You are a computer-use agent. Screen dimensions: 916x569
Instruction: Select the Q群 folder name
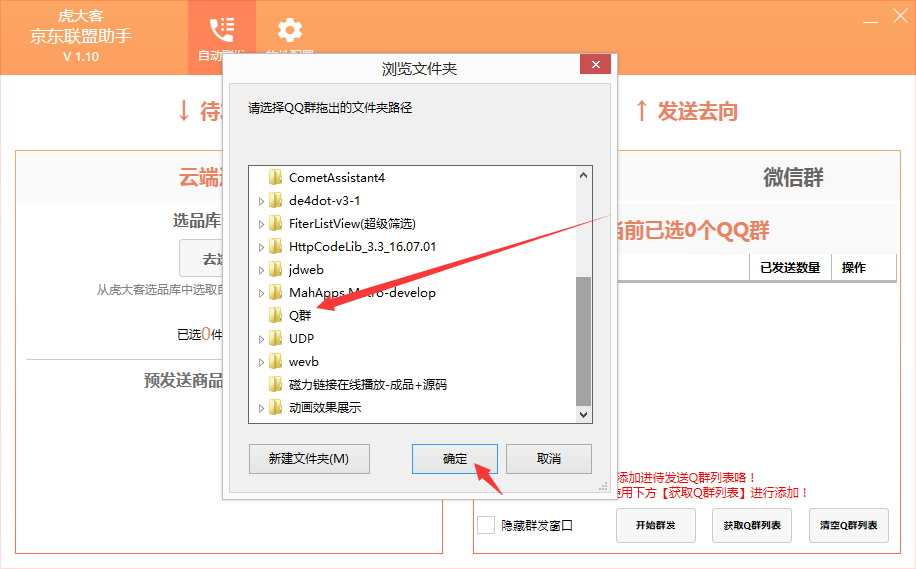(300, 316)
